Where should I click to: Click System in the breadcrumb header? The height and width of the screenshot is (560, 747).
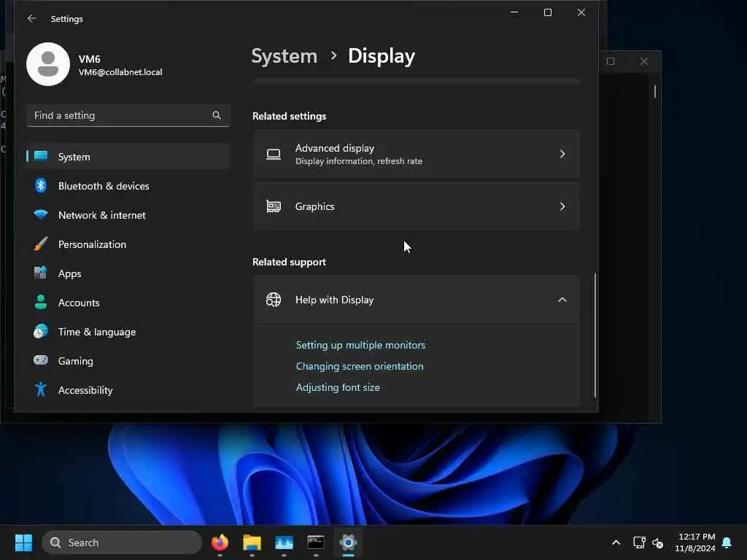click(284, 56)
